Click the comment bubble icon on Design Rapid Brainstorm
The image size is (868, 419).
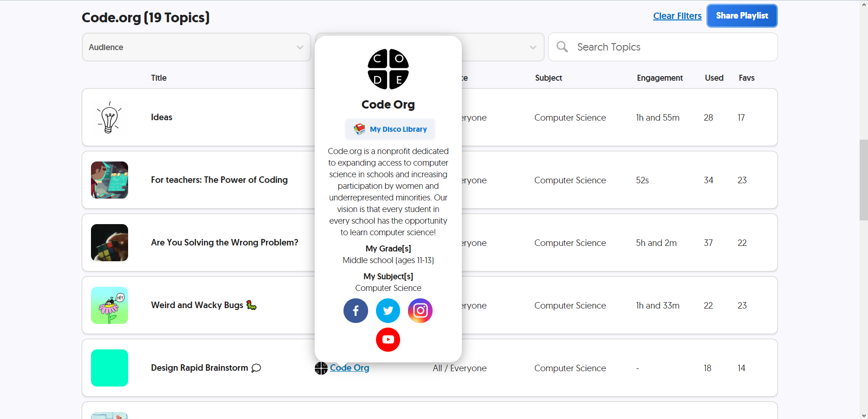tap(256, 368)
